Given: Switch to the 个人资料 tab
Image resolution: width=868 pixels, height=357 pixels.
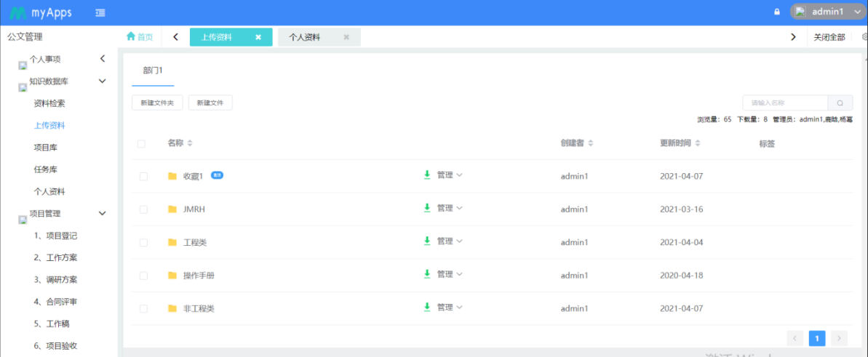Looking at the screenshot, I should click(305, 37).
